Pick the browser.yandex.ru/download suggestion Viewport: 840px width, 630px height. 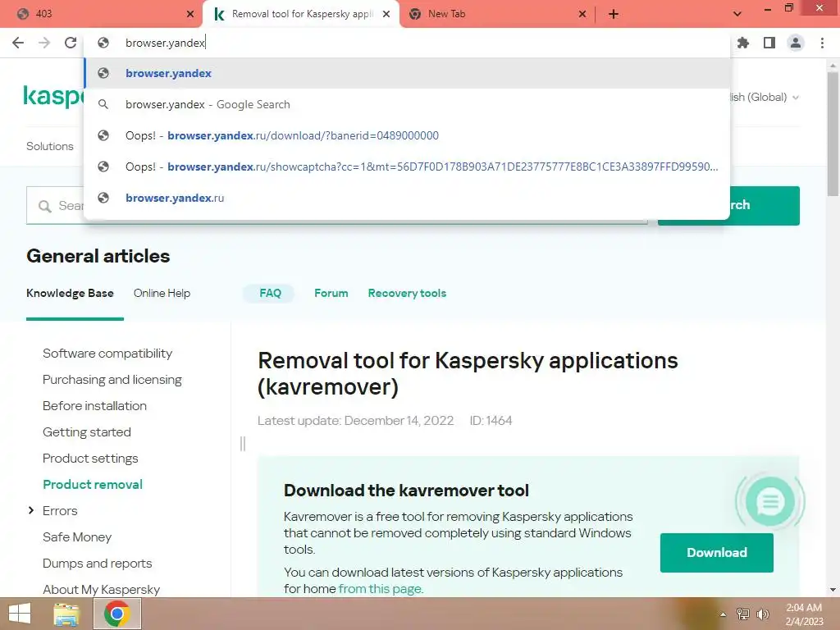407,135
